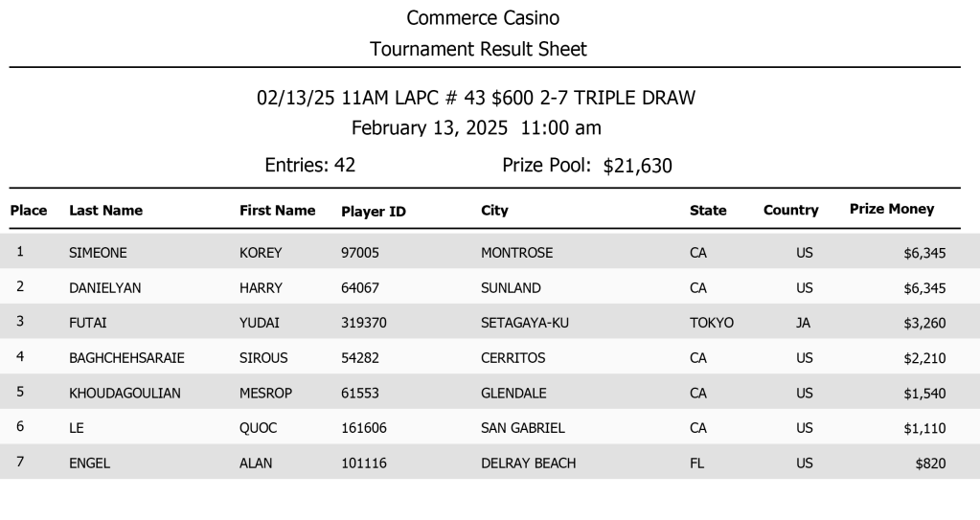Select the 2-7 Triple Draw event title line
The image size is (980, 520).
[x=476, y=98]
